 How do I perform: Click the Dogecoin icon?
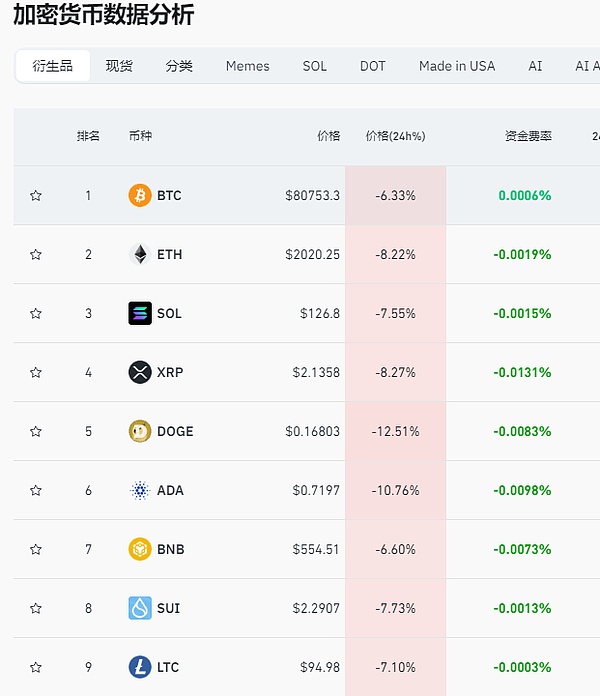point(140,431)
